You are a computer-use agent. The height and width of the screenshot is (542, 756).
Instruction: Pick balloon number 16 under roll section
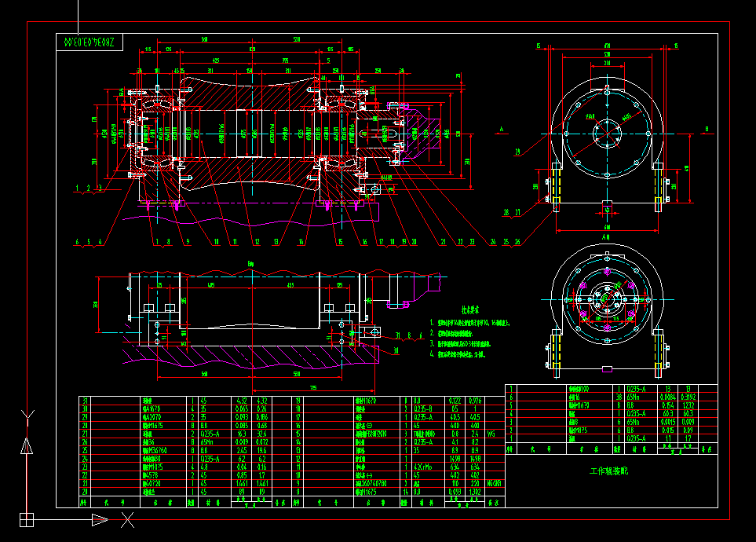tap(365, 242)
